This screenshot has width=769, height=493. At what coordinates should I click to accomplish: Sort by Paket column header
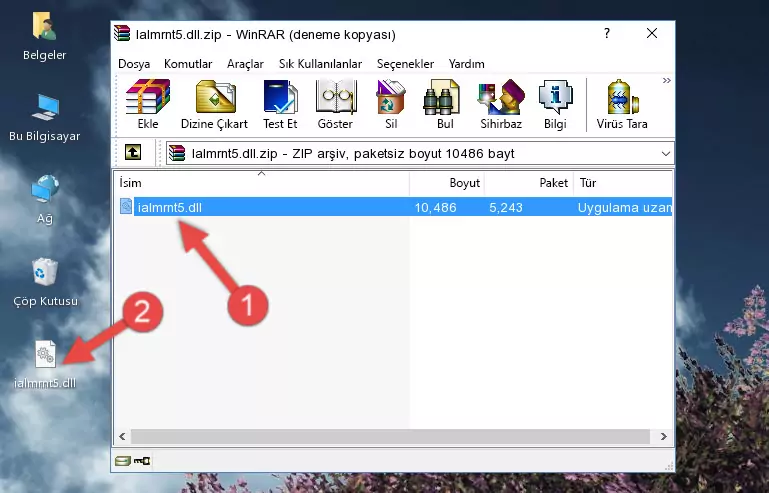(x=529, y=182)
